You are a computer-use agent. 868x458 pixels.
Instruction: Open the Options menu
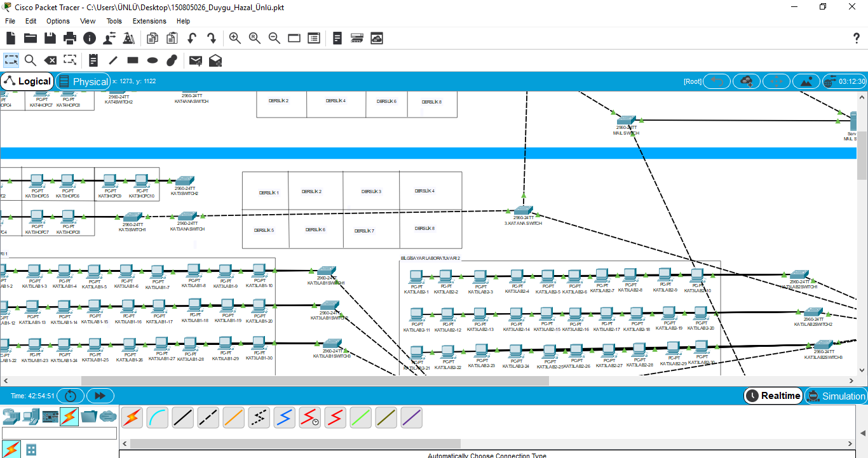pyautogui.click(x=58, y=21)
